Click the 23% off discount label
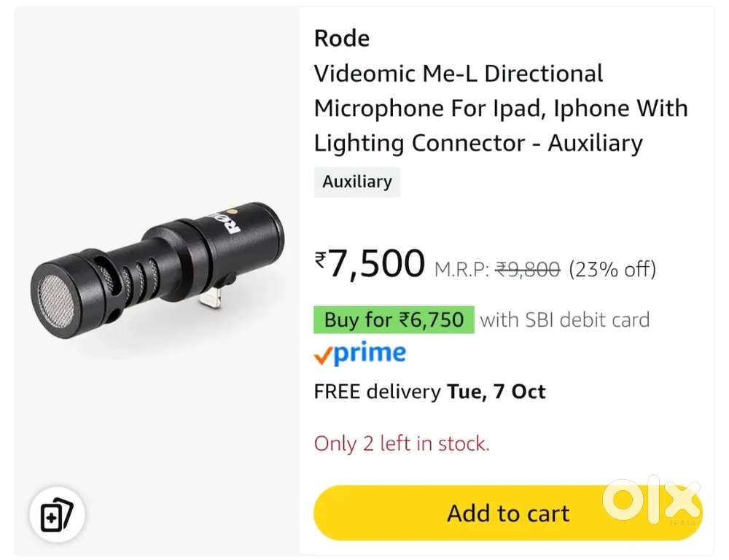The height and width of the screenshot is (560, 729). 612,270
